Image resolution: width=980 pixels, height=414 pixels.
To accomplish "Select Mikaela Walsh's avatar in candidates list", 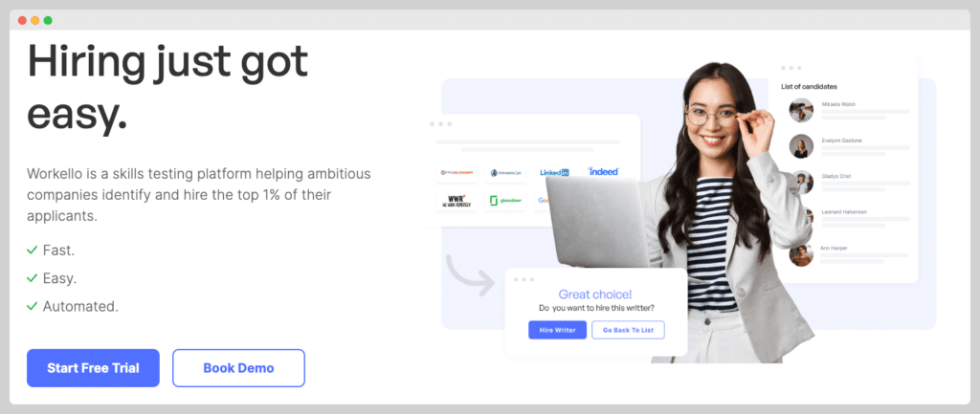I will (x=801, y=110).
